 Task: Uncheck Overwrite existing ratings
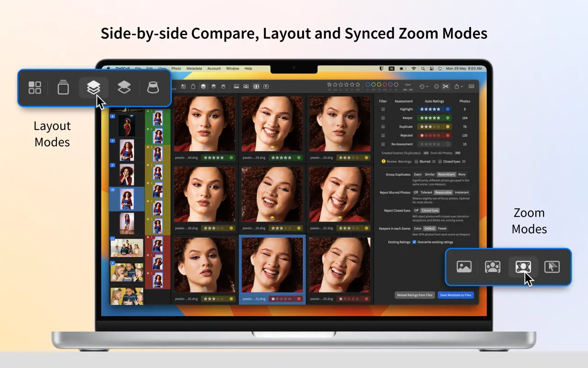(x=414, y=242)
